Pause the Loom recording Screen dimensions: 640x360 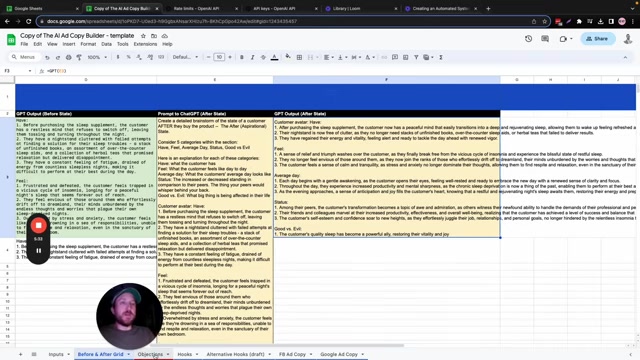38,251
